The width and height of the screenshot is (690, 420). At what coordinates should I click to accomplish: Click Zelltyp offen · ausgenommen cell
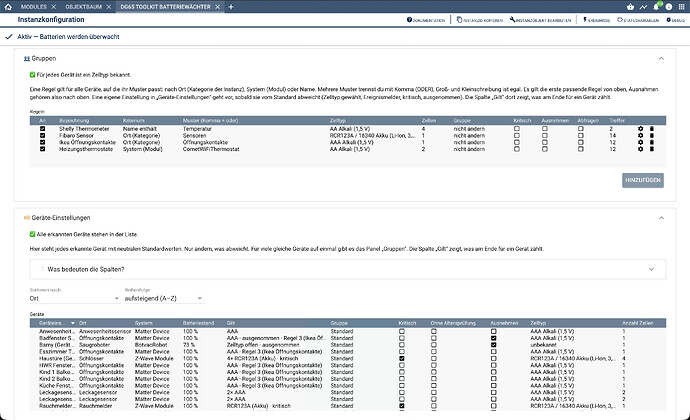263,345
